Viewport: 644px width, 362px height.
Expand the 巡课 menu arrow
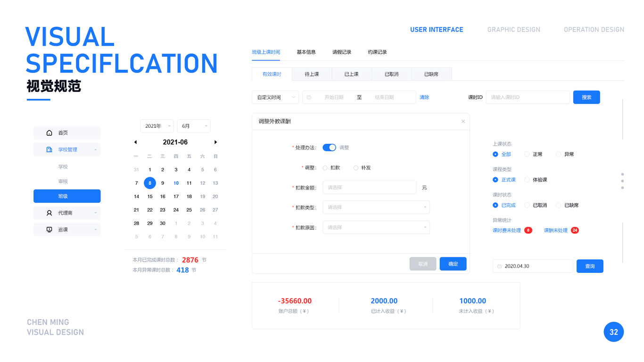coord(95,230)
